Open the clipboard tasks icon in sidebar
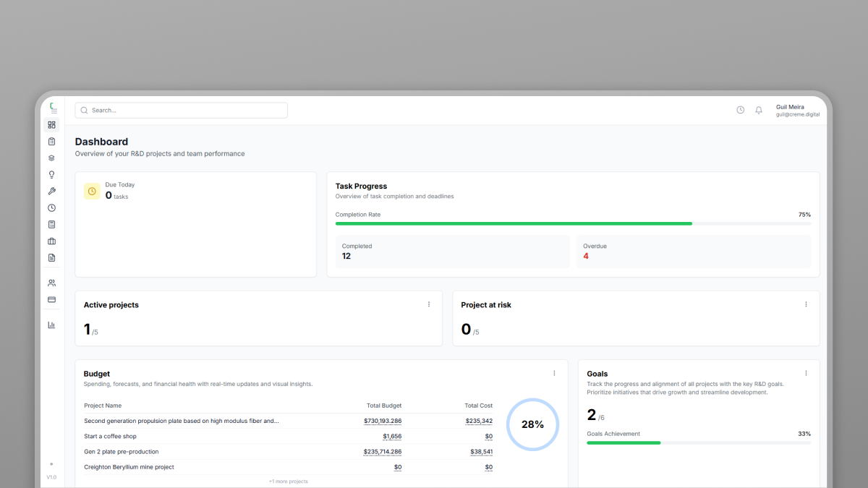This screenshot has height=488, width=868. pyautogui.click(x=51, y=142)
